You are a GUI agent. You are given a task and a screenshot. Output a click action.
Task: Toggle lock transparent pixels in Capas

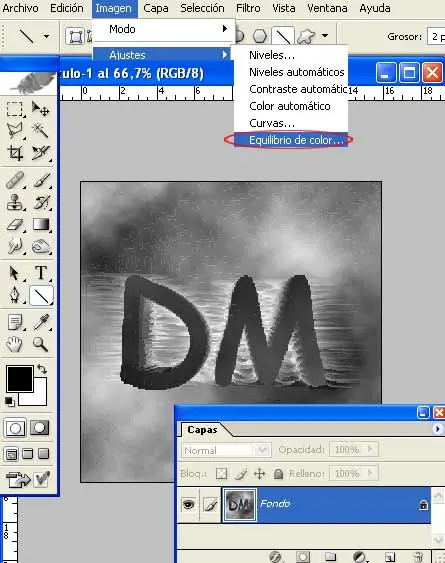tap(222, 474)
